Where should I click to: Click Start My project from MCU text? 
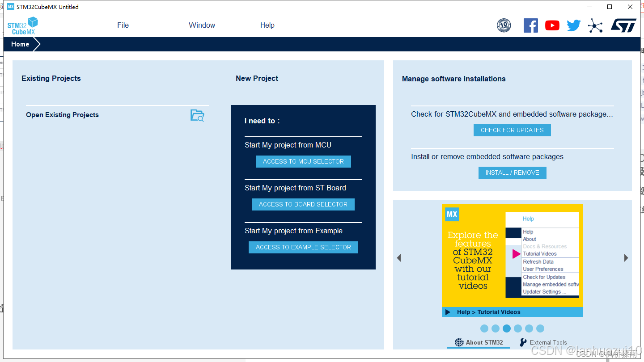click(288, 145)
